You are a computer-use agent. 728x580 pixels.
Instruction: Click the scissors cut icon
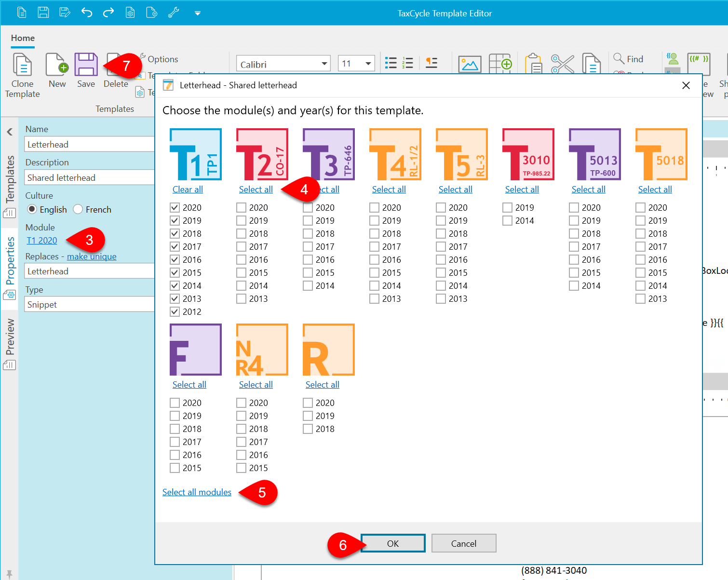click(x=562, y=64)
